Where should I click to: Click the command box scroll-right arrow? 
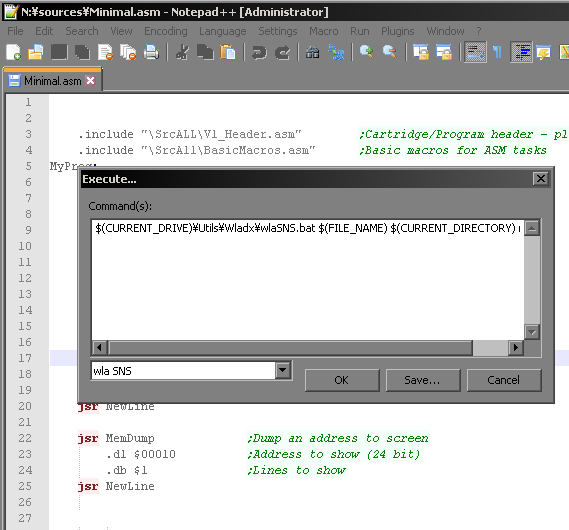point(516,348)
